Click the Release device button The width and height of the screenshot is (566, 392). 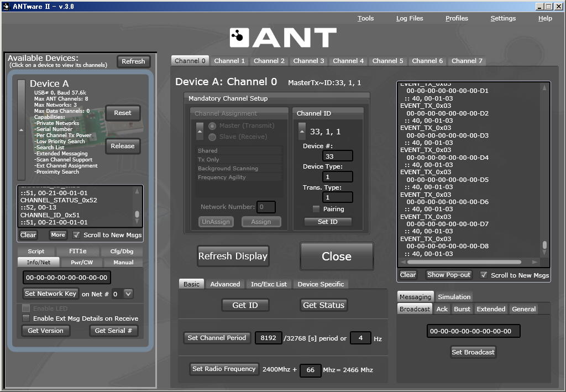[123, 146]
